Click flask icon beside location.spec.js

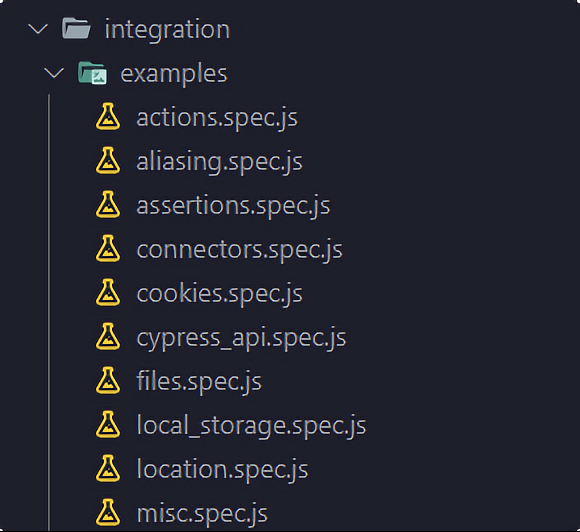coord(108,468)
